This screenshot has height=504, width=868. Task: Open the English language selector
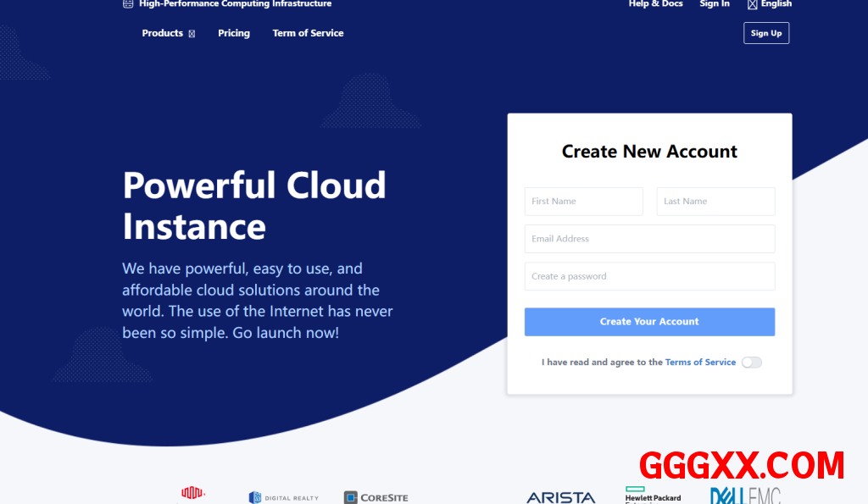pyautogui.click(x=776, y=4)
